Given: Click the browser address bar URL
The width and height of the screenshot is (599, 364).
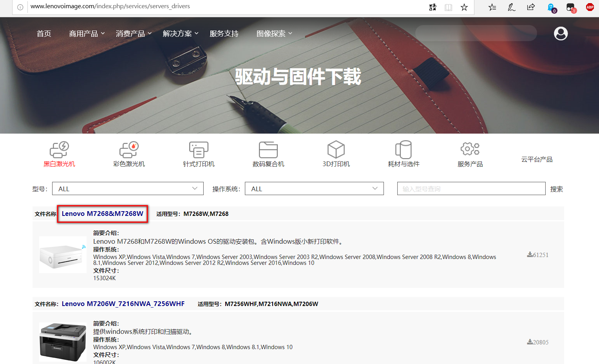Looking at the screenshot, I should tap(110, 6).
